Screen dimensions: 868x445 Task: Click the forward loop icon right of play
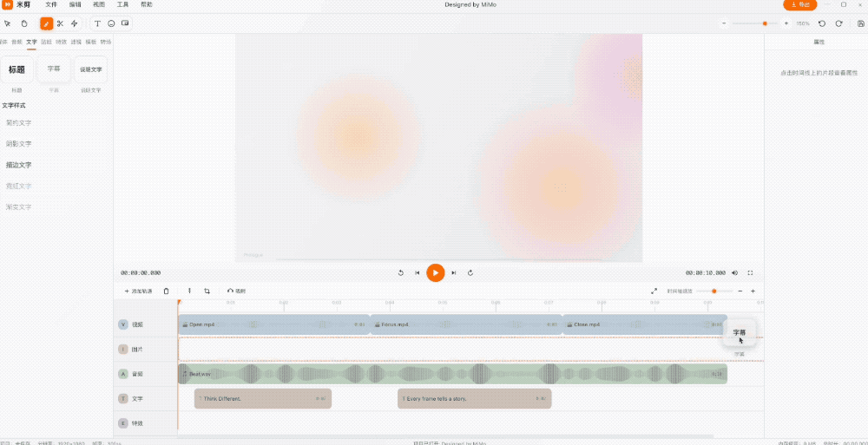click(470, 273)
